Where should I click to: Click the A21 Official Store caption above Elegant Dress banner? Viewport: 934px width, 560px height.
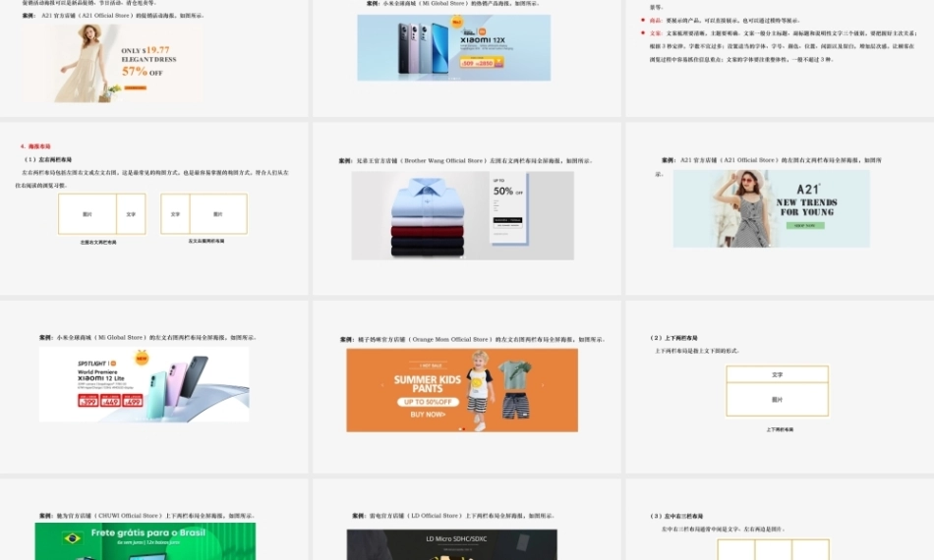113,16
